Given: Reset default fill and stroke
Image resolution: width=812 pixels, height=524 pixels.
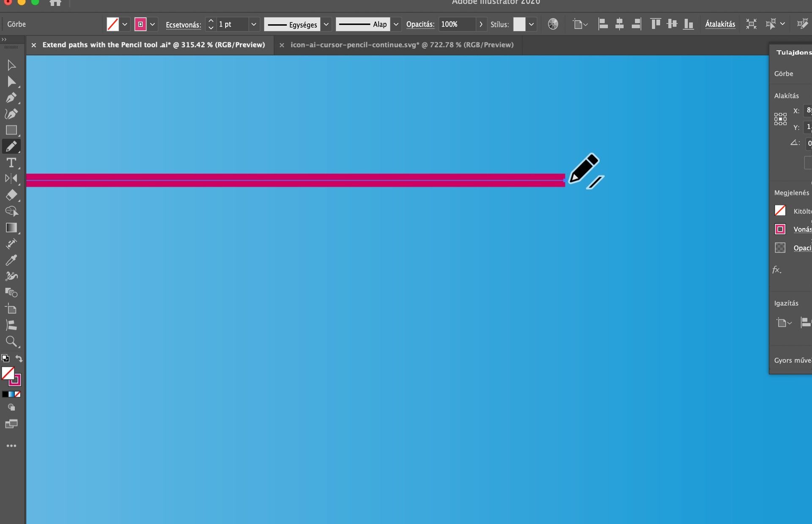Looking at the screenshot, I should (5, 359).
